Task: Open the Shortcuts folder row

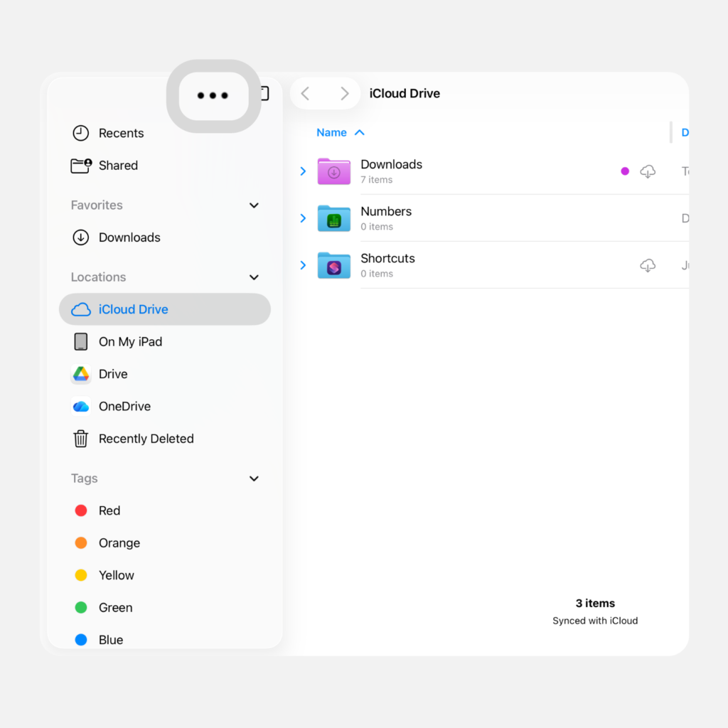Action: pyautogui.click(x=387, y=265)
